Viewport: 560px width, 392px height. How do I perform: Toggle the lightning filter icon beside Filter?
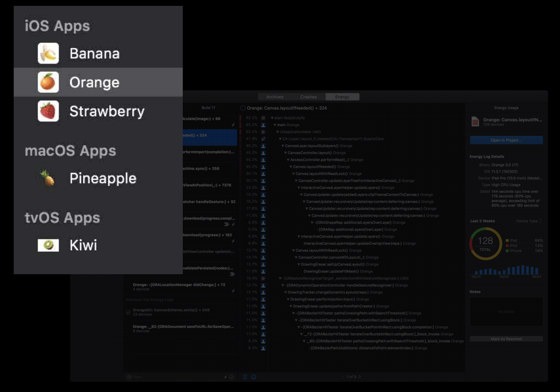(225, 377)
